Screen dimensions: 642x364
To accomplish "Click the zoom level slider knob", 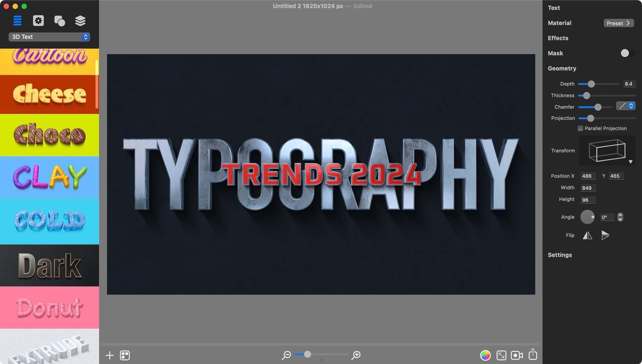I will pos(307,354).
